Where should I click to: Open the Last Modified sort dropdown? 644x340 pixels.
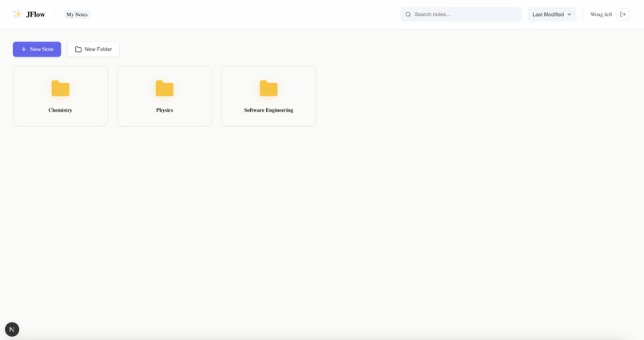click(x=551, y=14)
